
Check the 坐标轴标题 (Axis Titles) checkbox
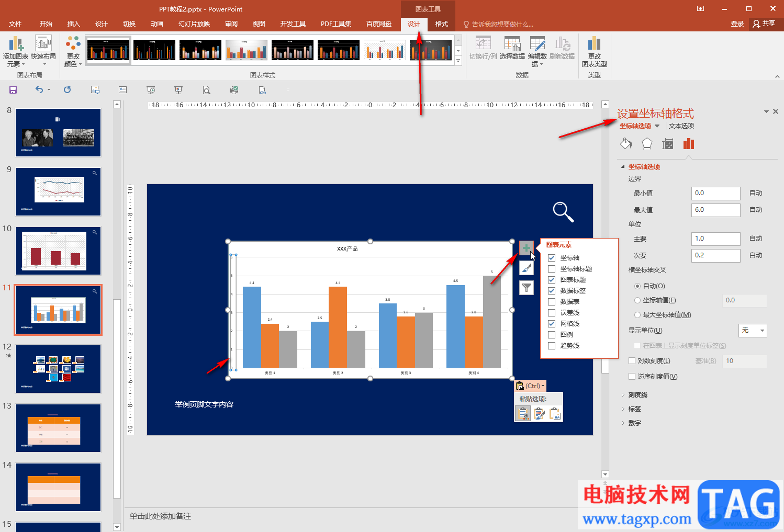552,269
